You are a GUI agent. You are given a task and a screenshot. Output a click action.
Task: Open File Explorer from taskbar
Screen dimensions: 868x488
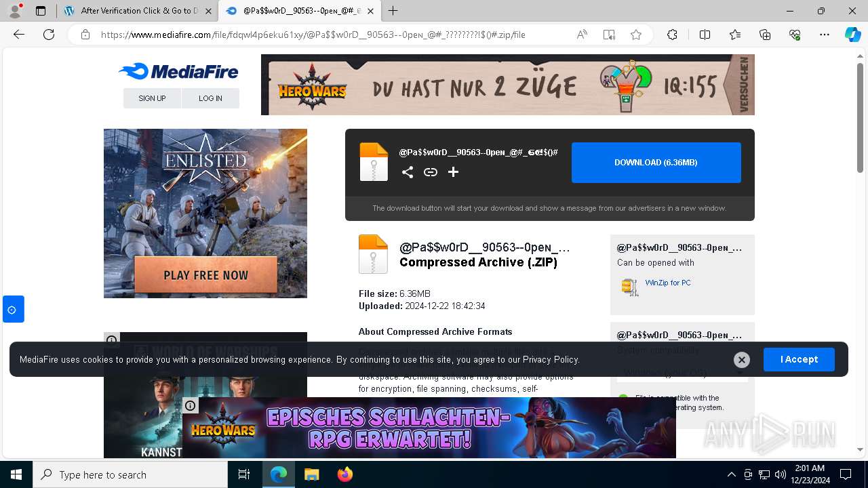tap(311, 474)
